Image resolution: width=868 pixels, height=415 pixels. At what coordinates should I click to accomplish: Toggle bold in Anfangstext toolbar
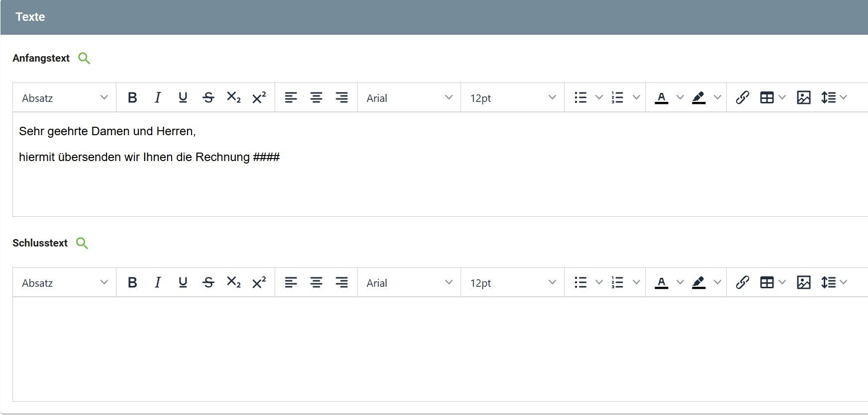(x=132, y=97)
